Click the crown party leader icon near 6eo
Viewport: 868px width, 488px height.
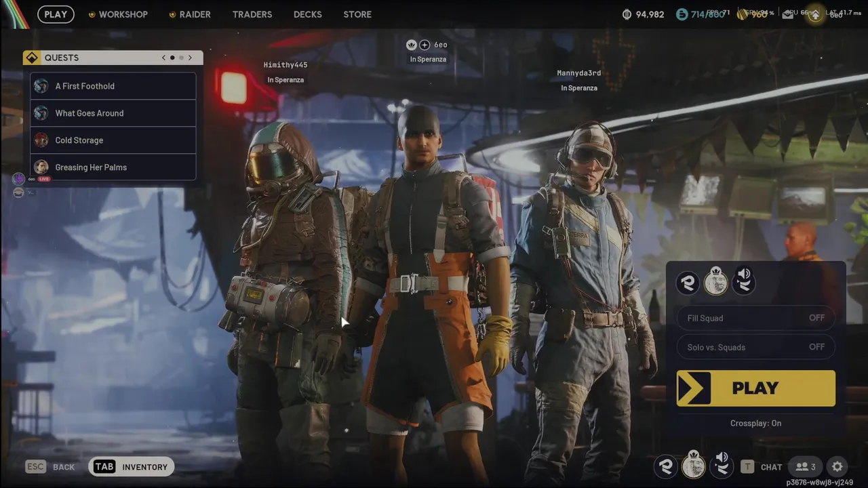[x=411, y=45]
